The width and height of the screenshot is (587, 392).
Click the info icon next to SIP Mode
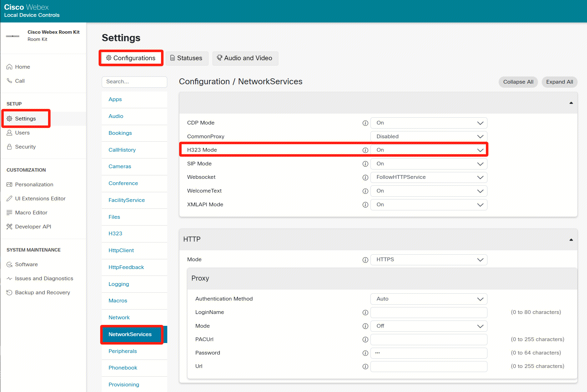[x=365, y=164]
